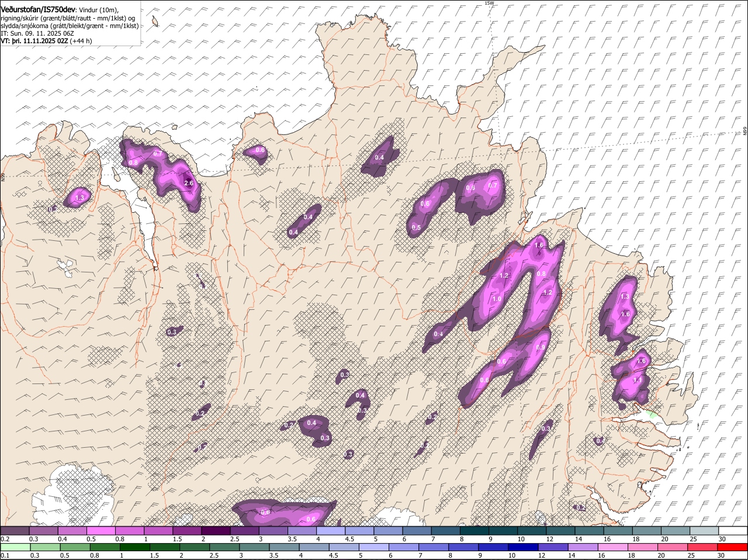Click the 2.6 precipitation value on map
The width and height of the screenshot is (748, 560).
click(x=189, y=183)
